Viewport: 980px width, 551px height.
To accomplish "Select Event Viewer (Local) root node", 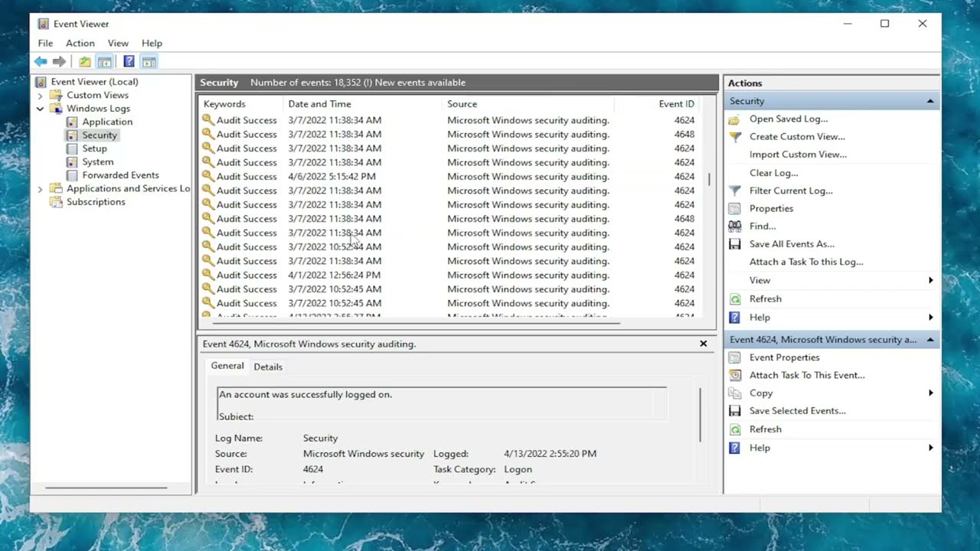I will click(94, 82).
